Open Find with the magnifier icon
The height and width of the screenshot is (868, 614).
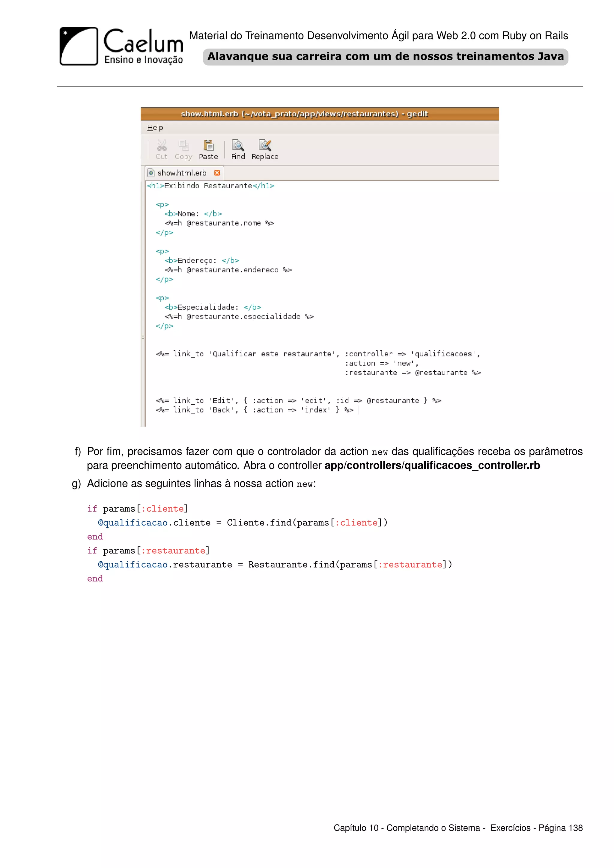[x=238, y=145]
